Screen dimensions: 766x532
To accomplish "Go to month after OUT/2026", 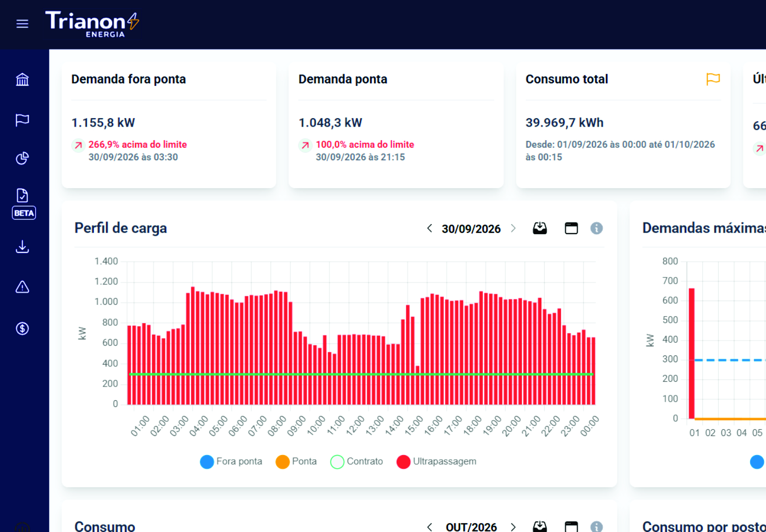I will (x=513, y=527).
